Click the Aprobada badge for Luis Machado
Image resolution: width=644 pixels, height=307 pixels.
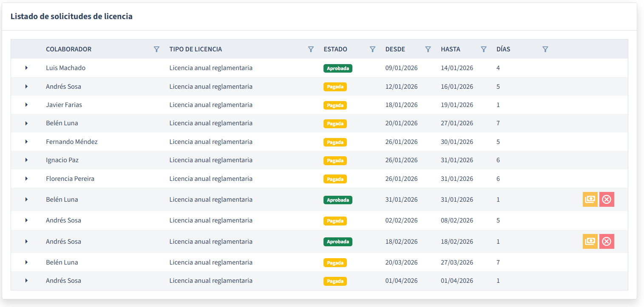[338, 68]
